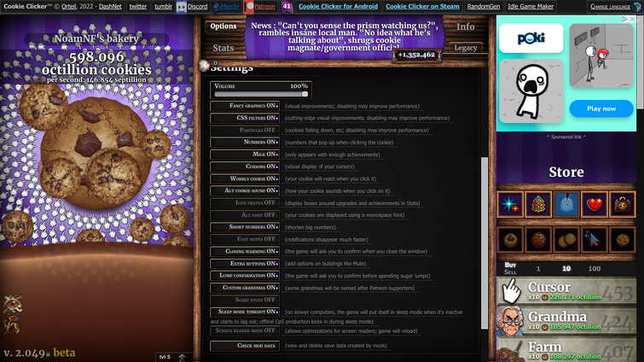Open the Stats tab
This screenshot has height=362, width=644.
[x=223, y=48]
